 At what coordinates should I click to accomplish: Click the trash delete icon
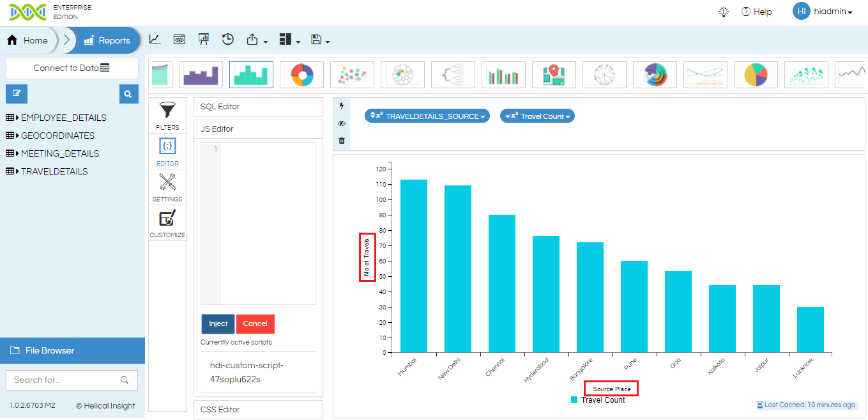tap(342, 140)
